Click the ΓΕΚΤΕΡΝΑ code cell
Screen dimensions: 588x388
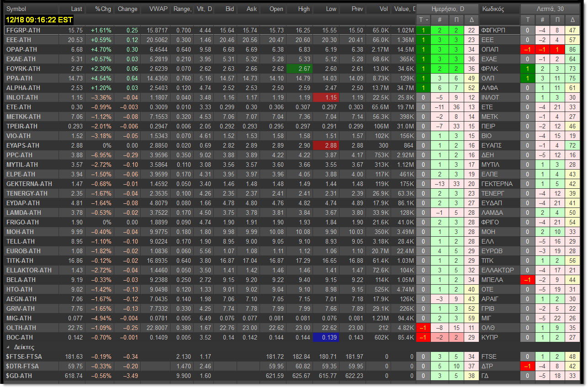[x=499, y=184]
